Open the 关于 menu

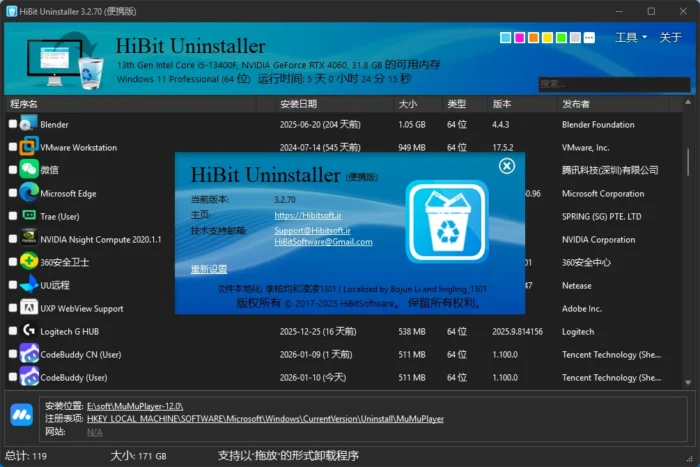671,38
